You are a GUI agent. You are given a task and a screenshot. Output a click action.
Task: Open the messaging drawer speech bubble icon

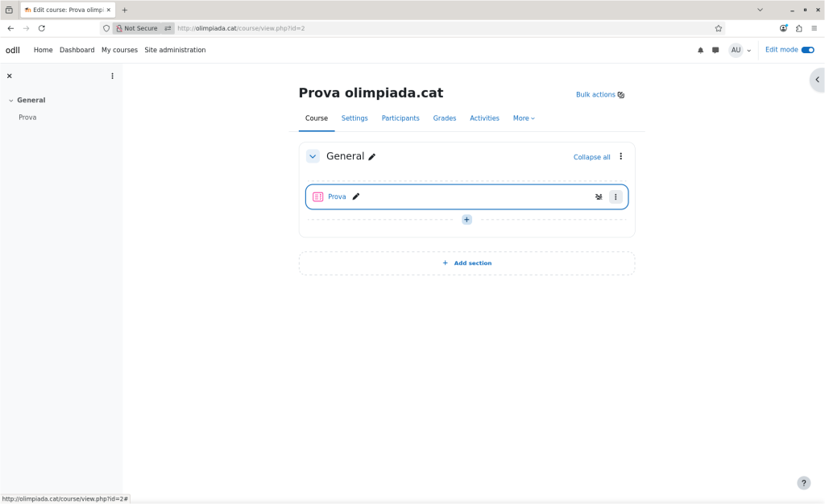[715, 50]
